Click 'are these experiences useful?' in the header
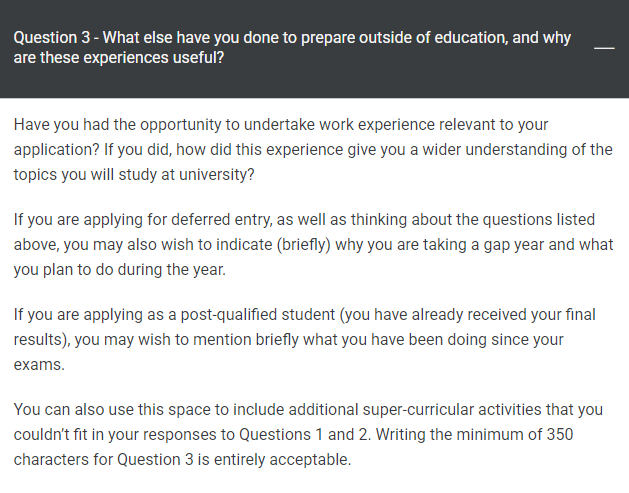 click(119, 59)
